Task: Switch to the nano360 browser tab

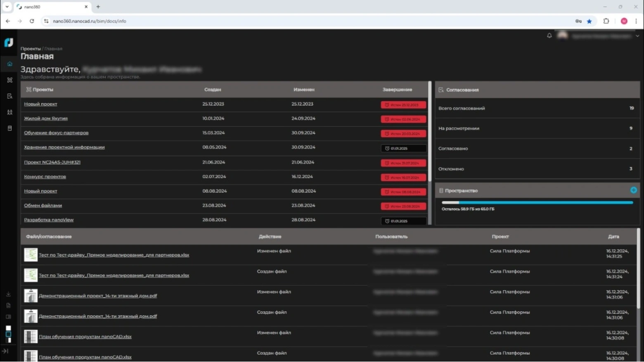Action: click(50, 7)
